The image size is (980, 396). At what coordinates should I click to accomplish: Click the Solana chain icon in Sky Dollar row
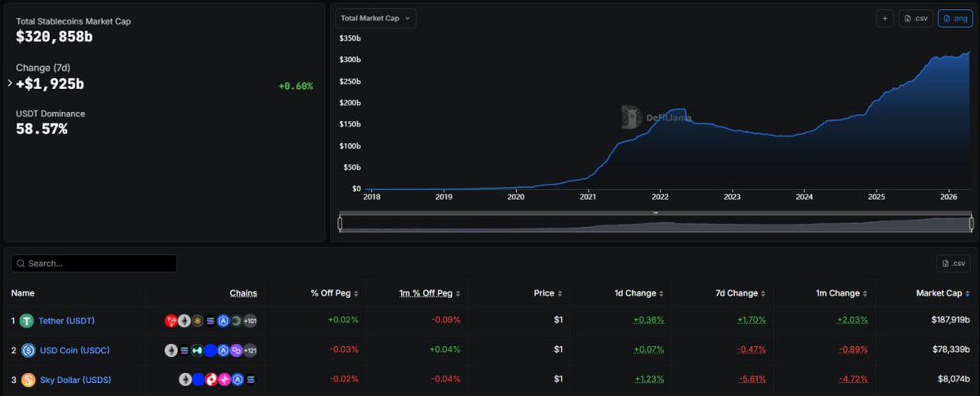(x=251, y=380)
